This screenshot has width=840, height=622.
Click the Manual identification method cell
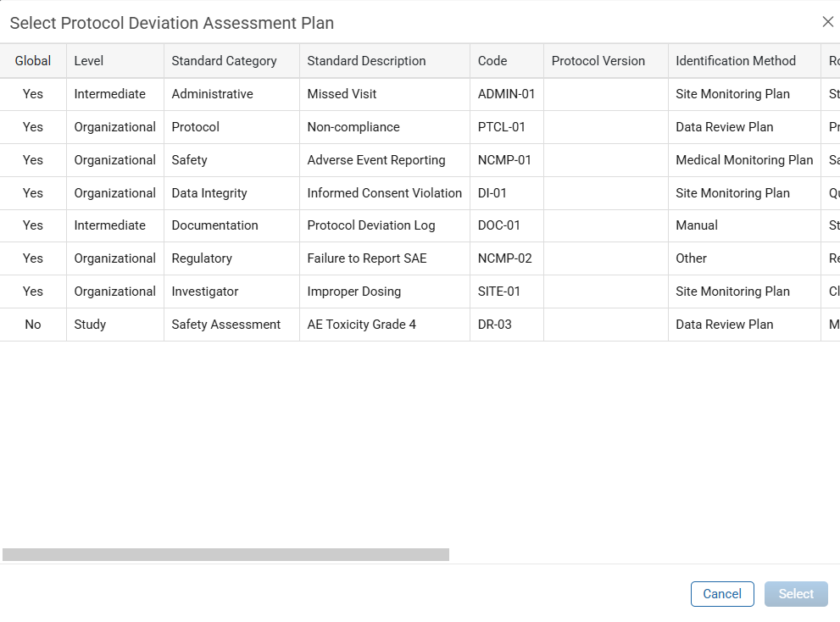click(x=745, y=225)
